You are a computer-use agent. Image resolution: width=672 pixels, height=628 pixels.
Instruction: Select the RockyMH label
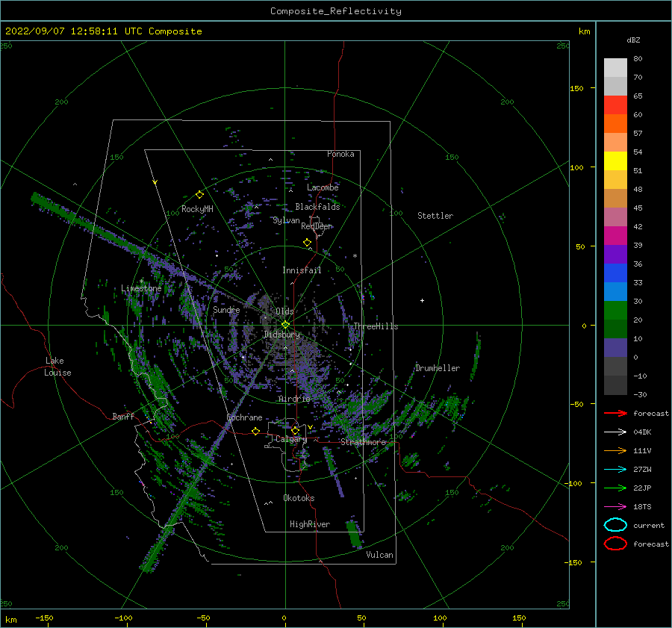197,209
